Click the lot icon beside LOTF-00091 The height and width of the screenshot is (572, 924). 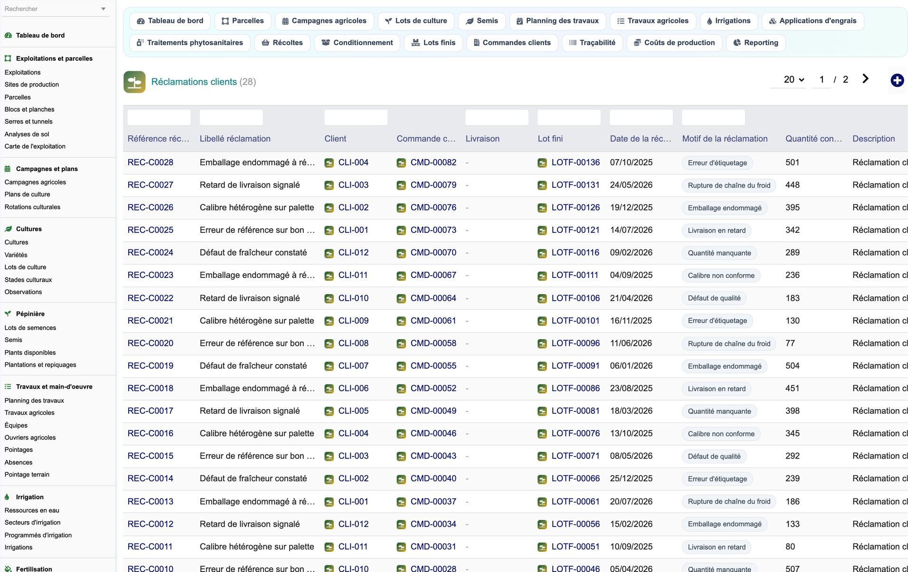(x=542, y=366)
